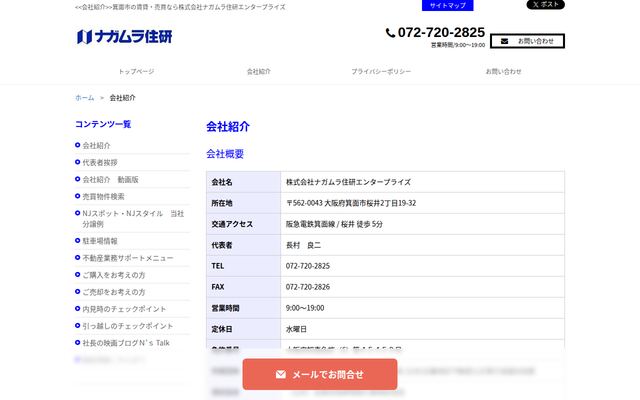Click the phone icon beside 072-720-2825

pyautogui.click(x=390, y=33)
